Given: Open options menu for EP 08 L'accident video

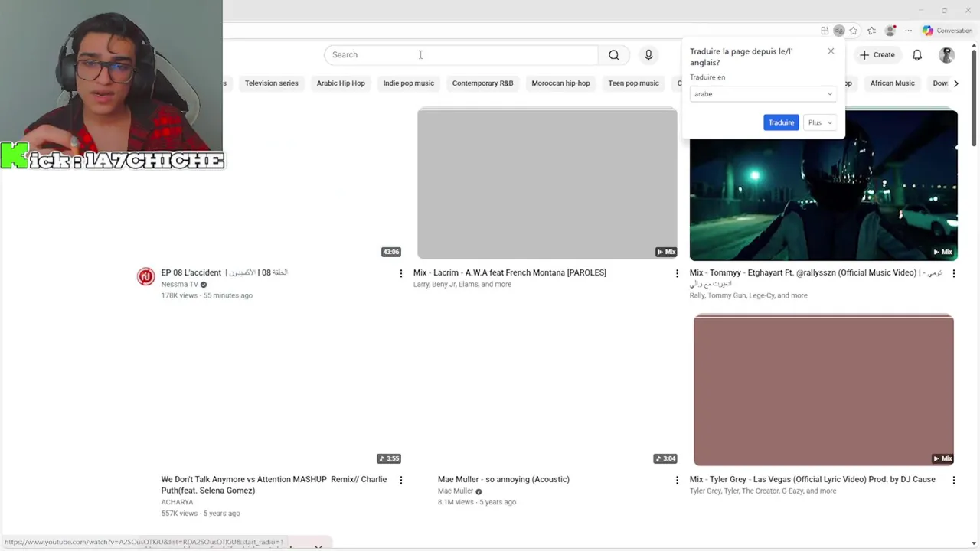Looking at the screenshot, I should [400, 273].
